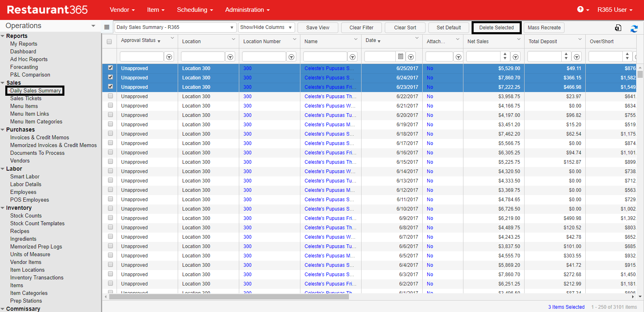Click the Save View button
The height and width of the screenshot is (312, 644).
(318, 28)
